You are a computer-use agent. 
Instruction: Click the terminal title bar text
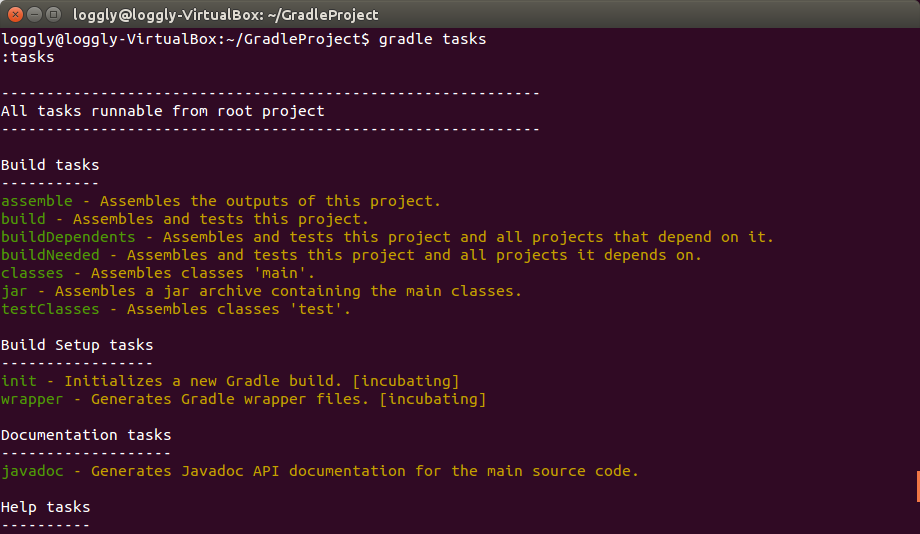[226, 15]
